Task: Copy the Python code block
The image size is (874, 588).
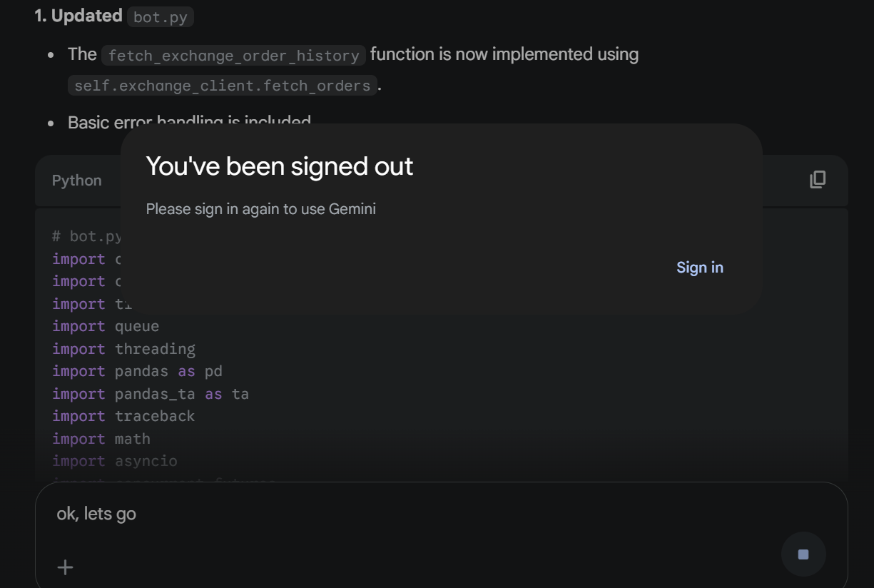Action: coord(818,180)
